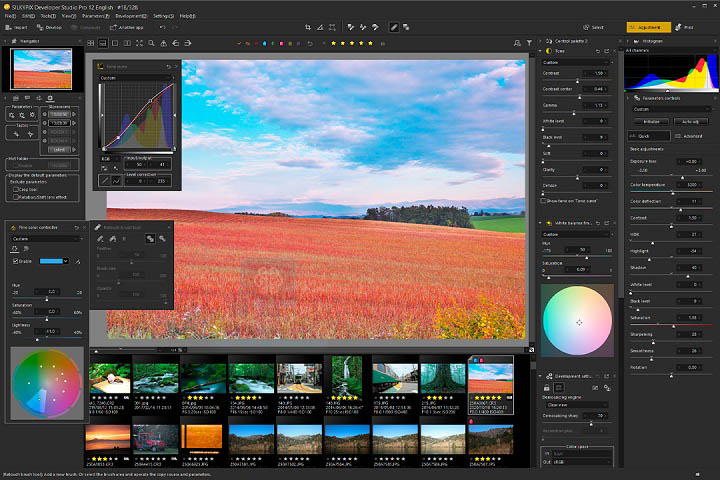Select the linear curve mode icon
Image resolution: width=720 pixels, height=480 pixels.
105,181
